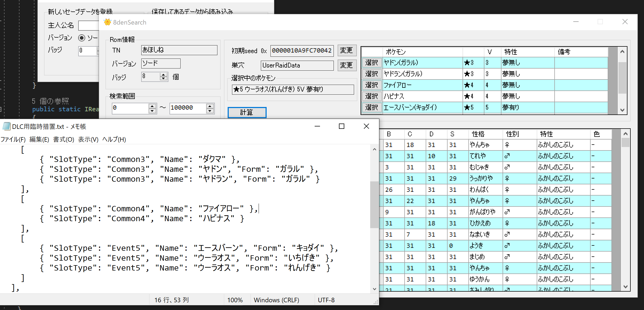The height and width of the screenshot is (310, 644).
Task: Click the 初期seed hex input field
Action: (x=302, y=51)
